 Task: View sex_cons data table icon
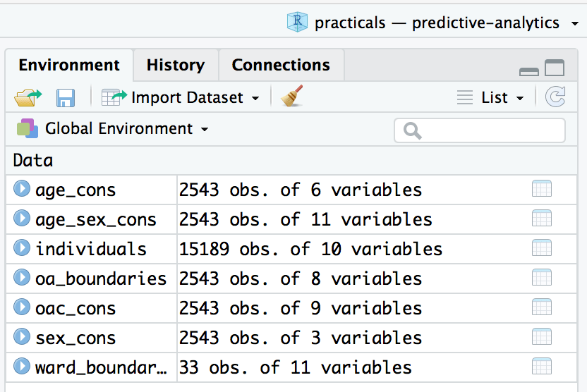(x=541, y=338)
